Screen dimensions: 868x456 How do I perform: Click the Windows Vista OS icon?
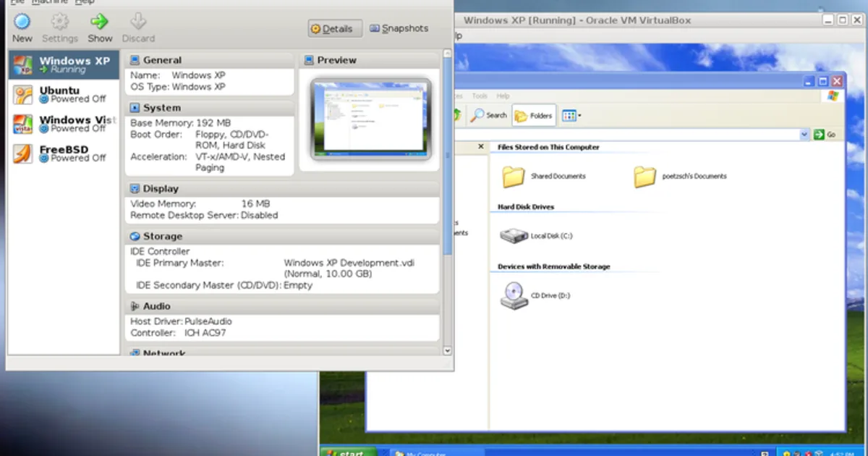click(x=23, y=124)
